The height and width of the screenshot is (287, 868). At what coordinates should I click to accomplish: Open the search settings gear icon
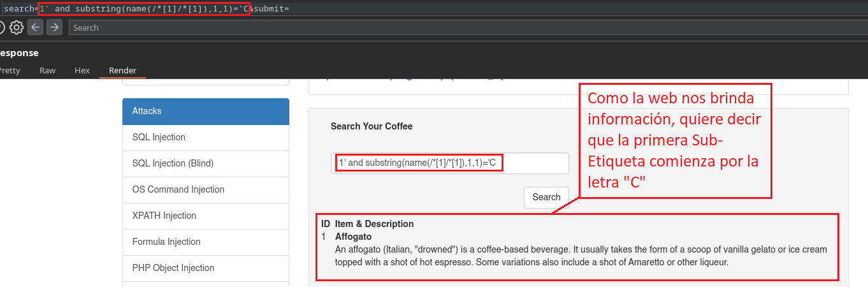click(x=17, y=27)
